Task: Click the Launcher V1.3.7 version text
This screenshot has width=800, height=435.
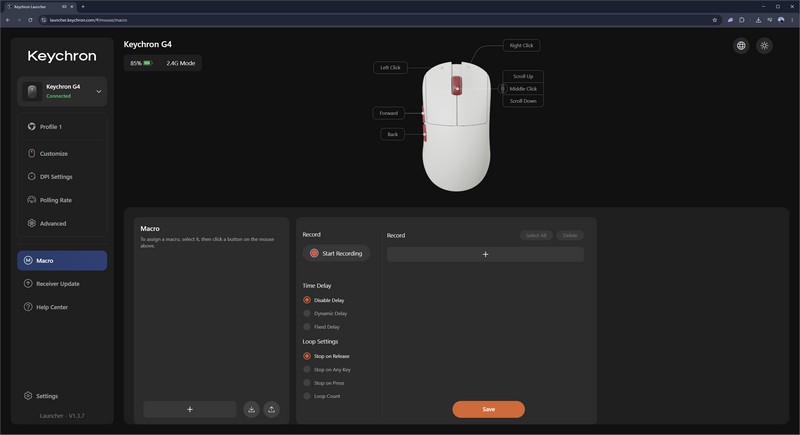Action: 62,416
